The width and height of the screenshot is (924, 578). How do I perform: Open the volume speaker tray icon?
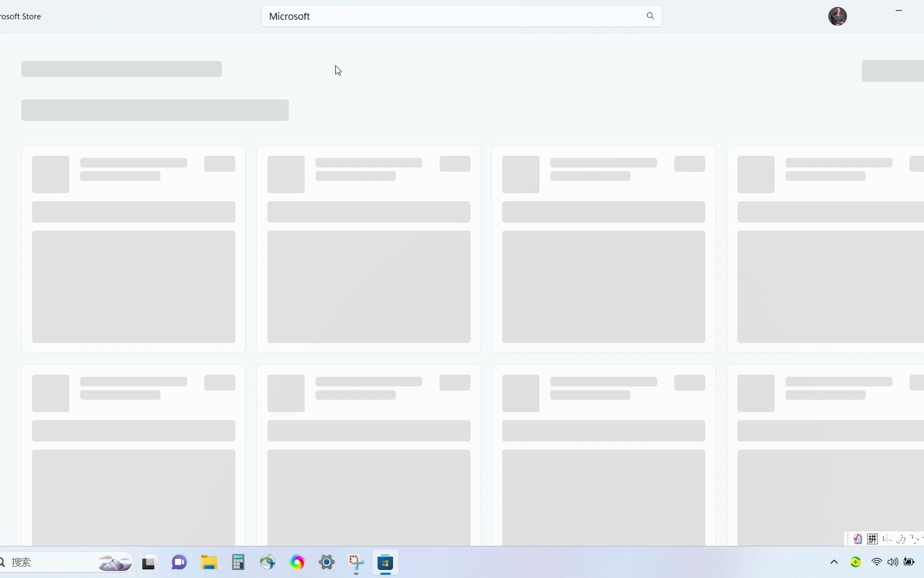pos(892,562)
